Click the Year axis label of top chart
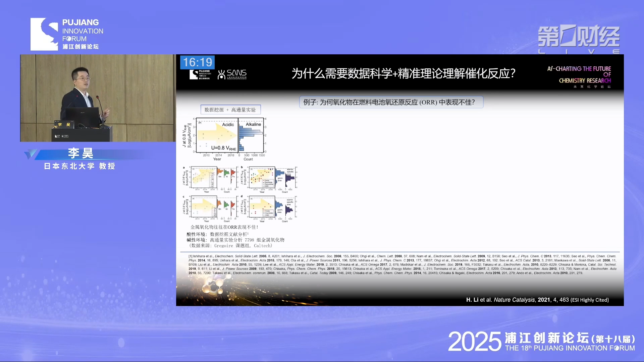644x362 pixels. click(217, 159)
